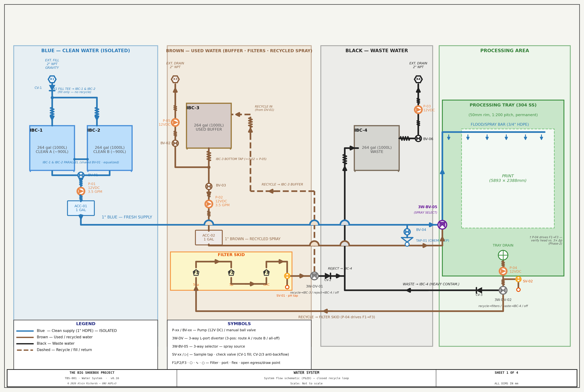Click the F3 filter pentagon symbol
584x392 pixels.
pyautogui.click(x=266, y=273)
